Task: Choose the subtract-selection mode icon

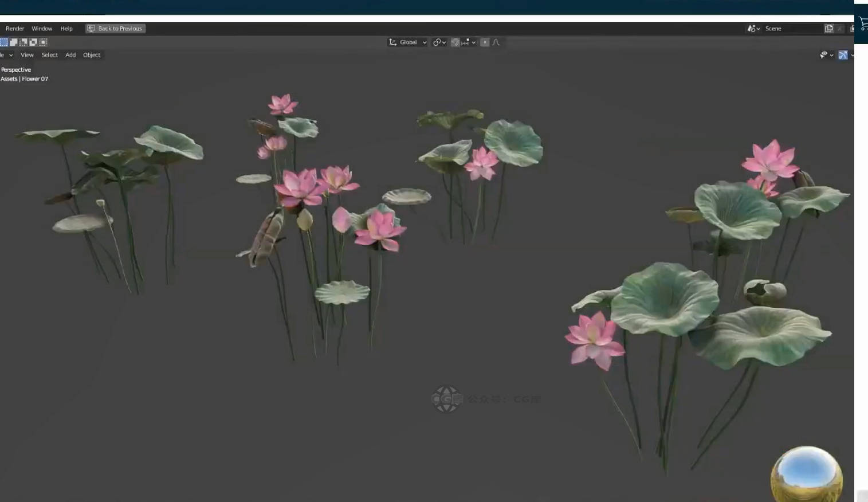Action: tap(23, 42)
